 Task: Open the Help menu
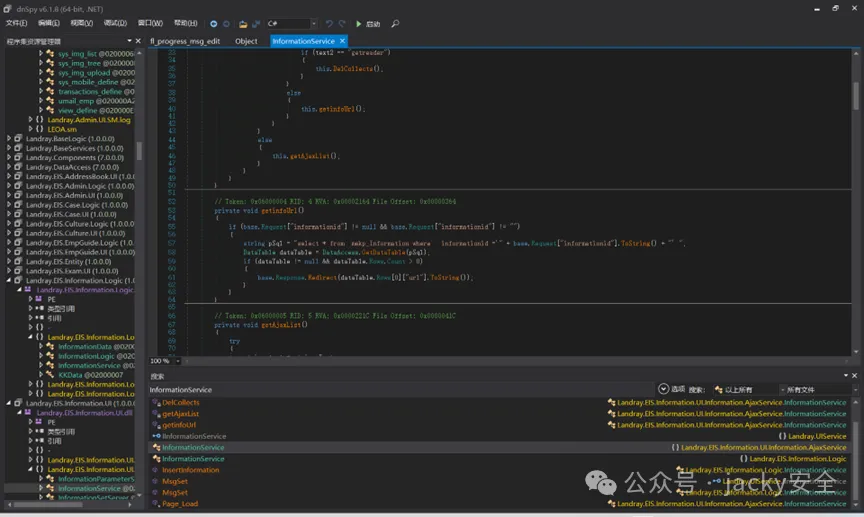tap(185, 23)
